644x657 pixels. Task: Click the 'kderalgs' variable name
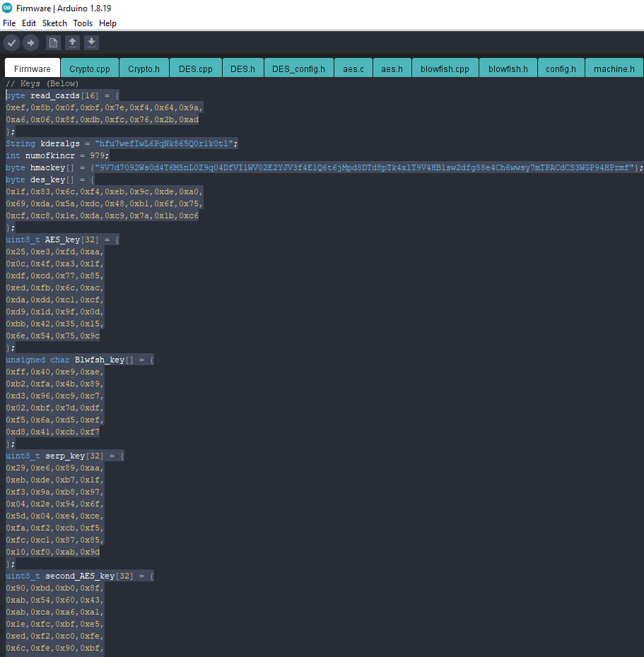[x=60, y=143]
